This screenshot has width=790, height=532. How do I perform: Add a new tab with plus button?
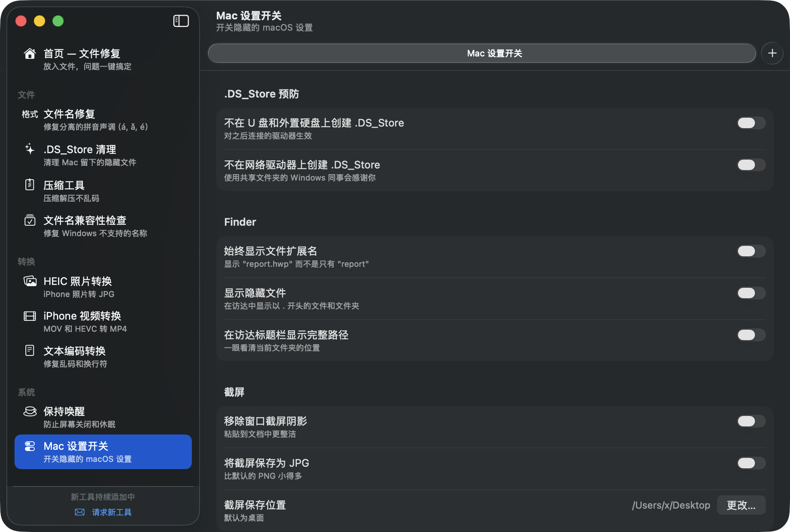point(772,53)
